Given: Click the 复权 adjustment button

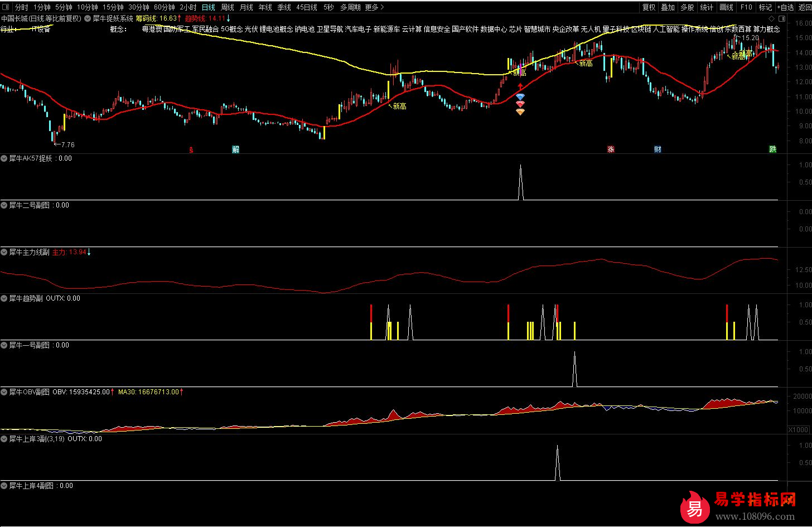Looking at the screenshot, I should tap(649, 7).
